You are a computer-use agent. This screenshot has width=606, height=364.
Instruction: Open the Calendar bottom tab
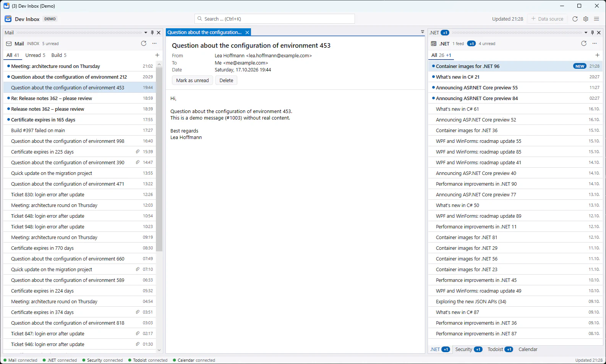tap(528, 349)
